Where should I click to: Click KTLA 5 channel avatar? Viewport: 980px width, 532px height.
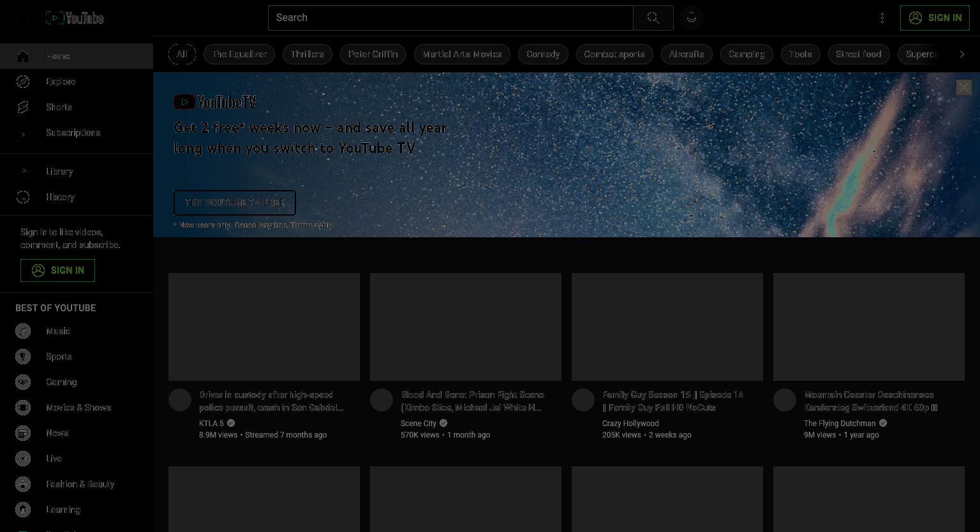pyautogui.click(x=180, y=400)
